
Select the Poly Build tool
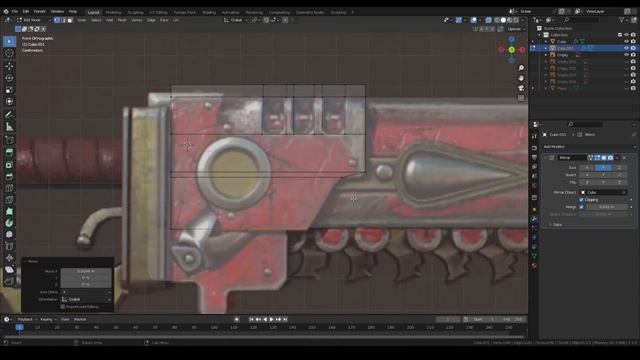tap(9, 211)
